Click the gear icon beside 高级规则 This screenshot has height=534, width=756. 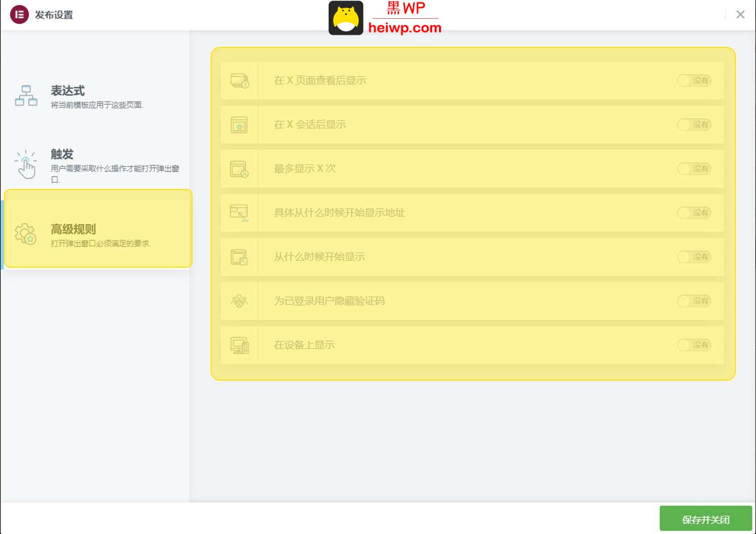(x=25, y=234)
